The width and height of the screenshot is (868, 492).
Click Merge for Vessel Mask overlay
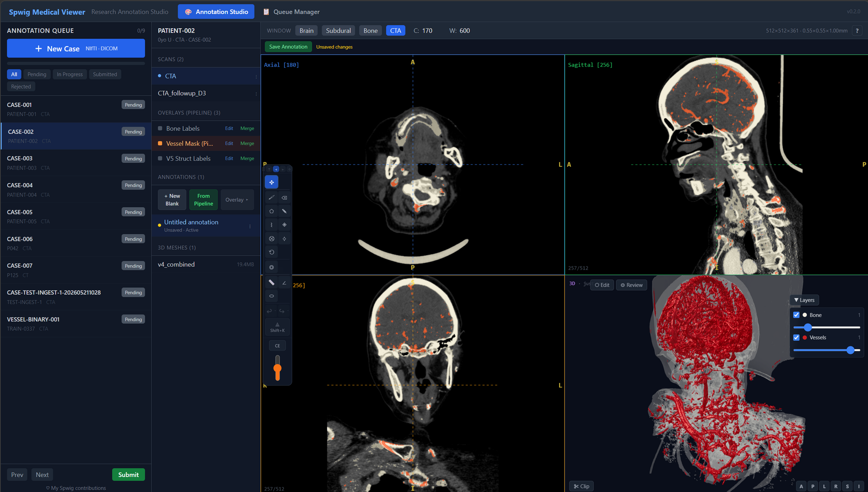pyautogui.click(x=247, y=143)
